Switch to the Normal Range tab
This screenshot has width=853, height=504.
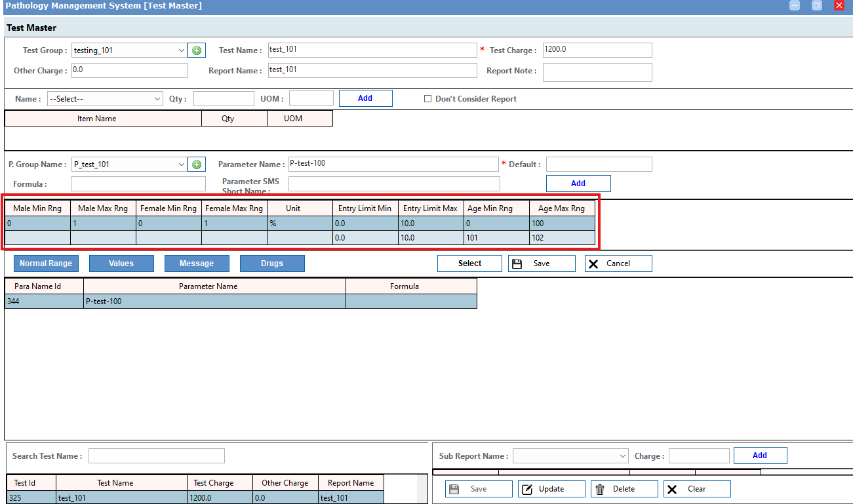tap(46, 263)
